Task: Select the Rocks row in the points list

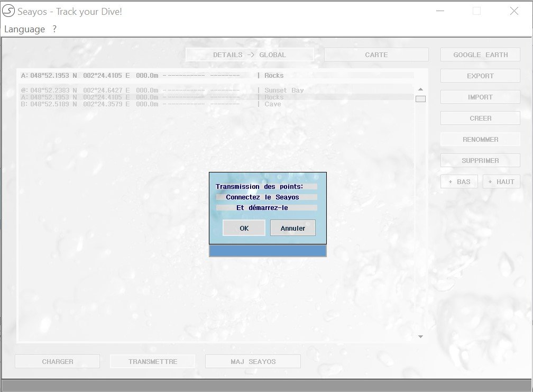Action: [x=217, y=97]
